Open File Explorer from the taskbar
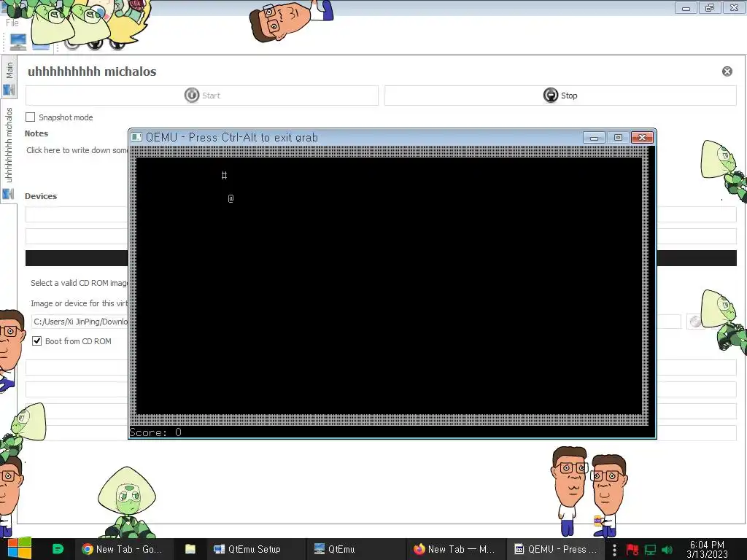Image resolution: width=747 pixels, height=560 pixels. pos(190,549)
